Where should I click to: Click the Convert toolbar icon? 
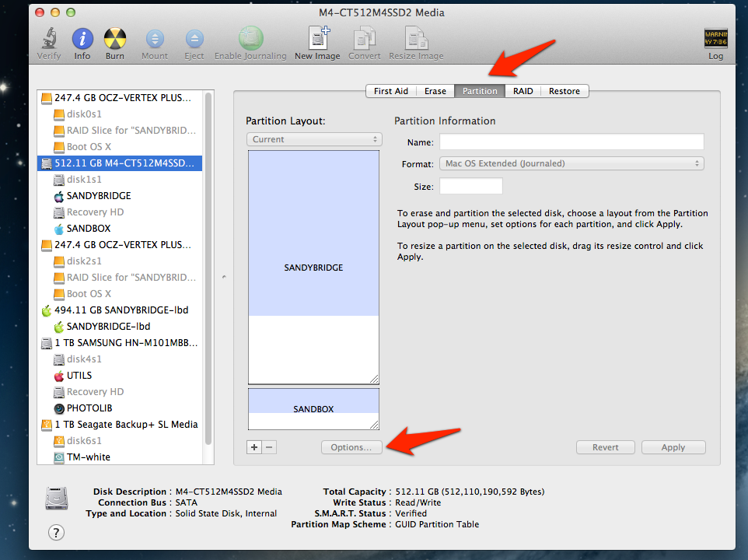tap(365, 38)
